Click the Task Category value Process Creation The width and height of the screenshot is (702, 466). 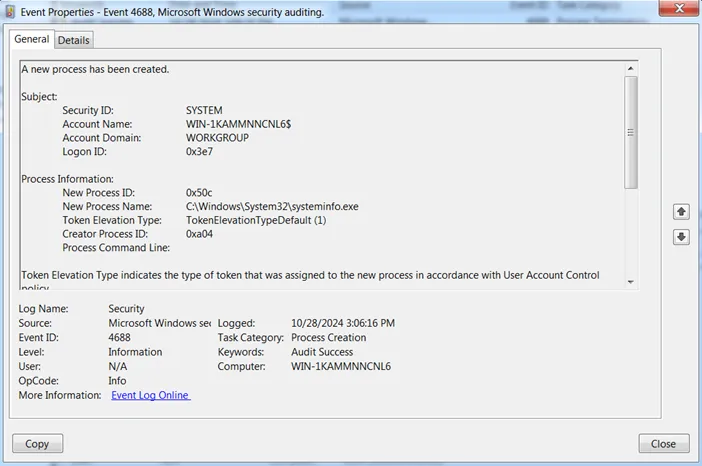click(328, 338)
